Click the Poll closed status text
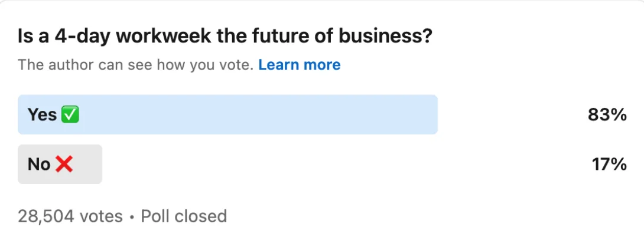Screen dimensions: 644x240 [x=184, y=216]
